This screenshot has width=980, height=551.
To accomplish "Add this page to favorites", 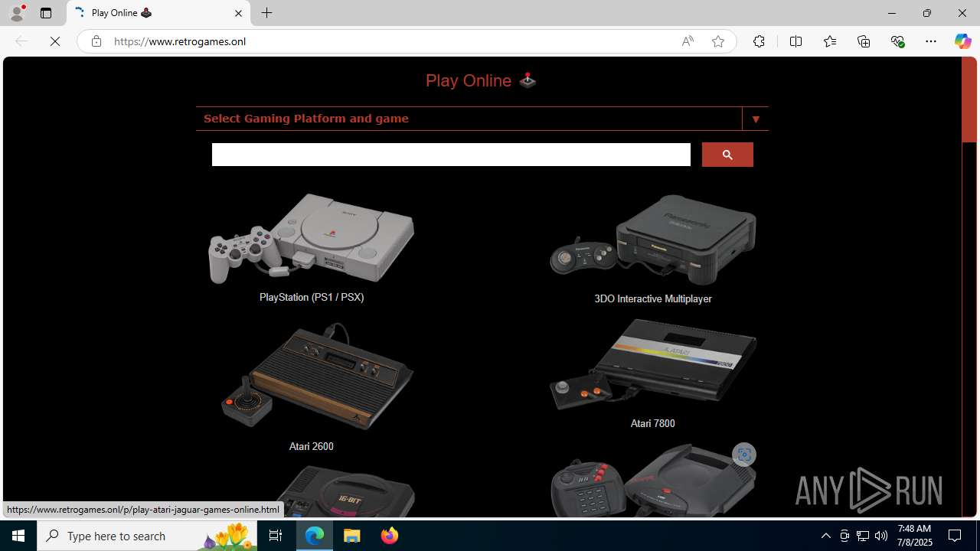I will click(x=718, y=41).
